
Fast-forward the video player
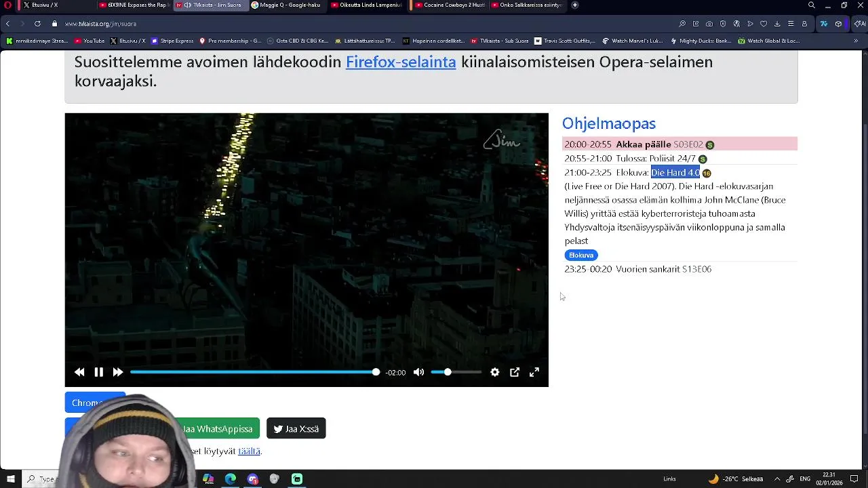pyautogui.click(x=117, y=372)
